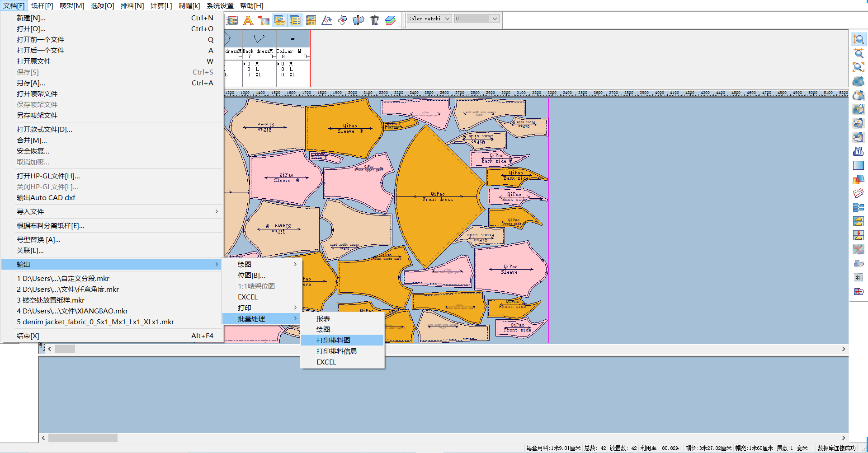Viewport: 868px width, 453px height.
Task: Click the marker notebook toolbar icon
Action: click(x=311, y=20)
